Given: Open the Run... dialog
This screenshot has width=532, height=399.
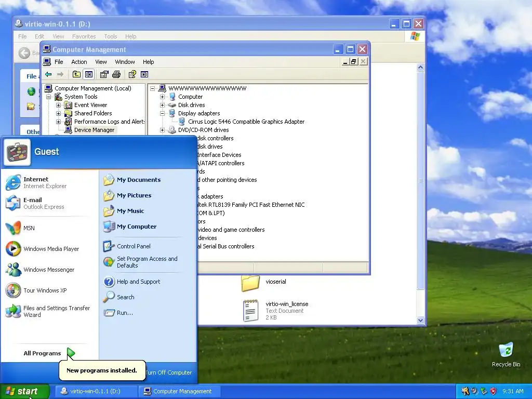Looking at the screenshot, I should pos(147,313).
